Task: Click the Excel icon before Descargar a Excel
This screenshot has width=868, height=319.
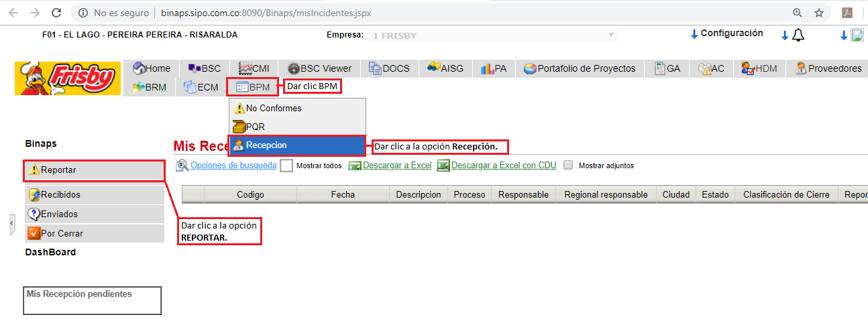Action: [x=355, y=166]
